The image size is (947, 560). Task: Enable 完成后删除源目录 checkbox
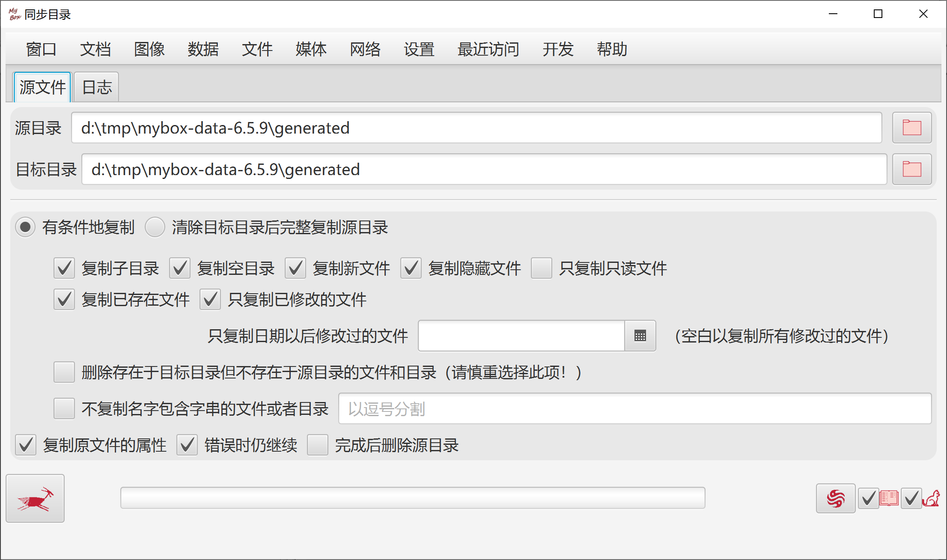318,445
